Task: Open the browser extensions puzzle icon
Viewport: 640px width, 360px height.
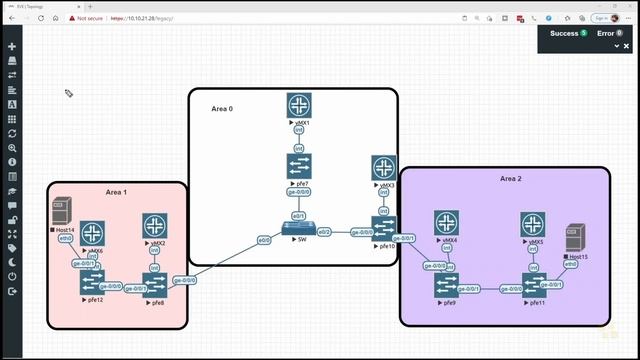Action: point(567,18)
